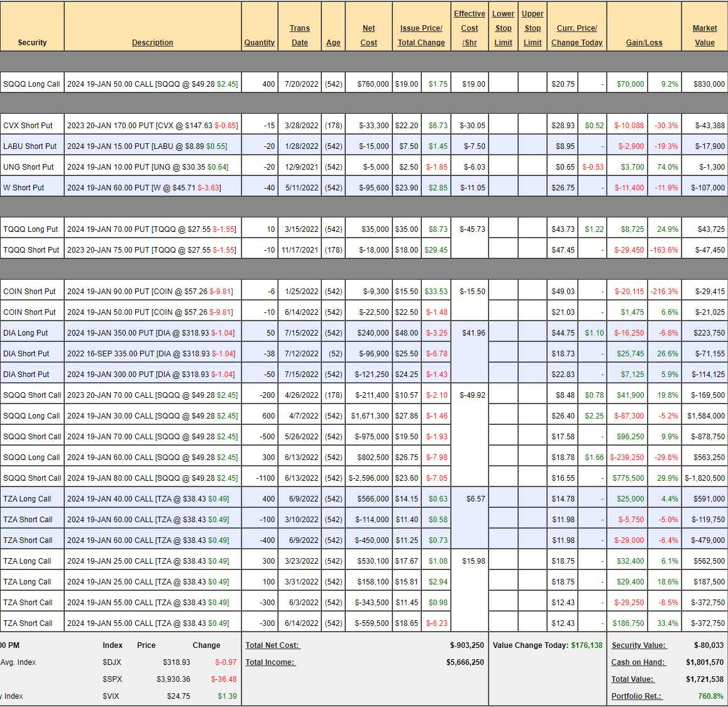
Task: Click the Gain/Loss column header
Action: tap(644, 43)
